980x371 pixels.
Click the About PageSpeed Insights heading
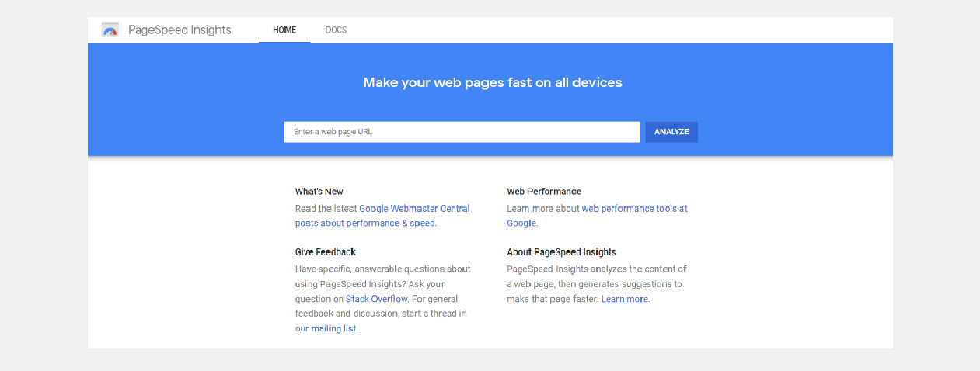point(561,252)
